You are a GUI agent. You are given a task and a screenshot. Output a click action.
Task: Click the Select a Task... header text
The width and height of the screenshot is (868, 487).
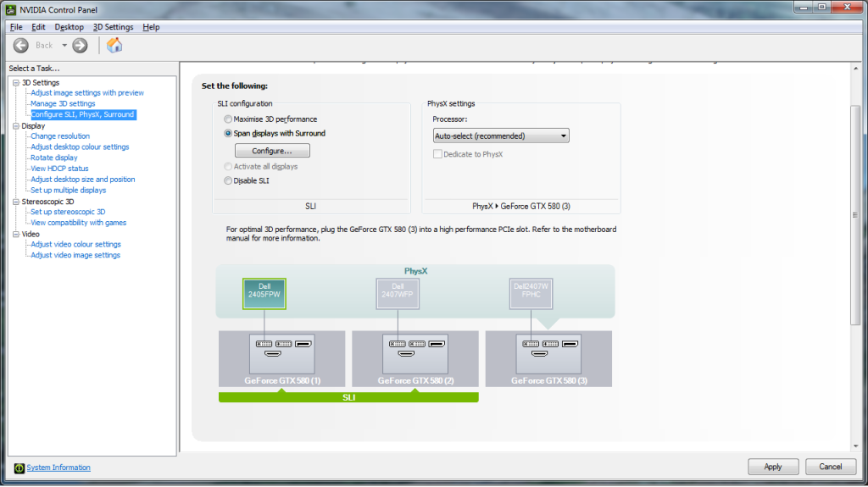[34, 69]
